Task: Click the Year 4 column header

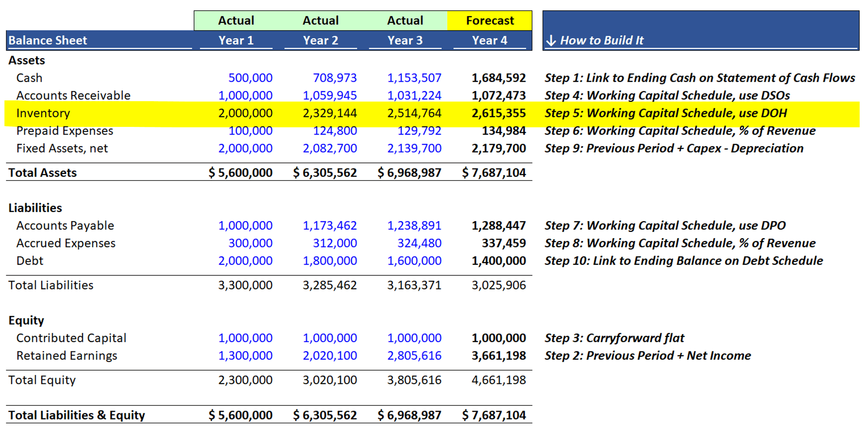Action: tap(489, 40)
